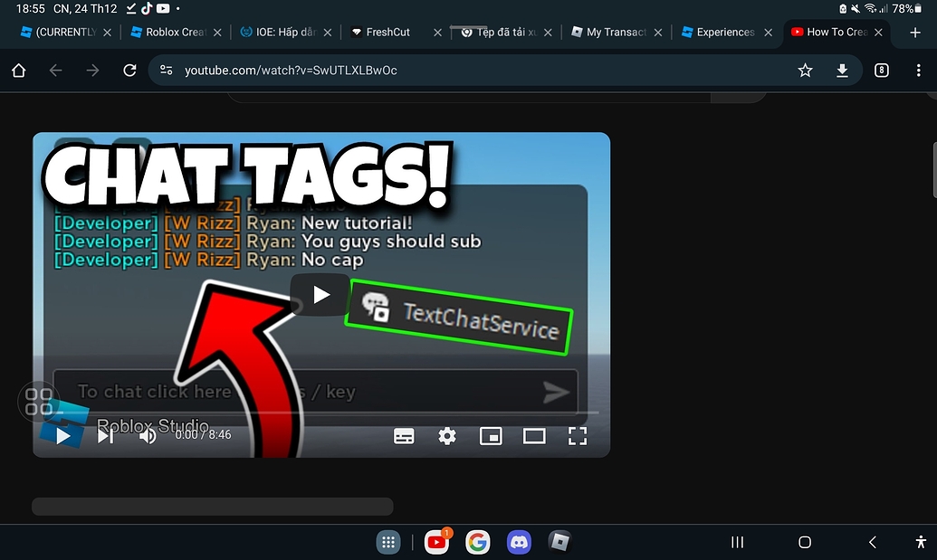Open the app drawer in taskbar
This screenshot has width=937, height=560.
click(388, 542)
